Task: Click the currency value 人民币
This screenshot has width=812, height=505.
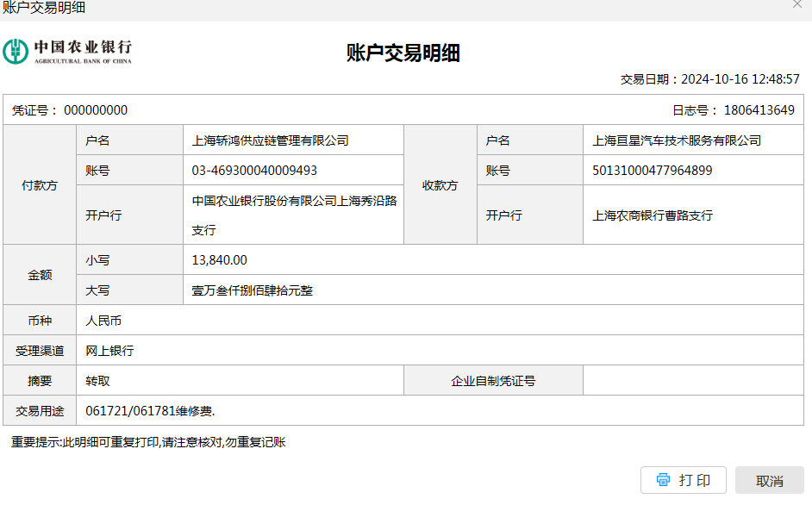Action: pyautogui.click(x=103, y=321)
